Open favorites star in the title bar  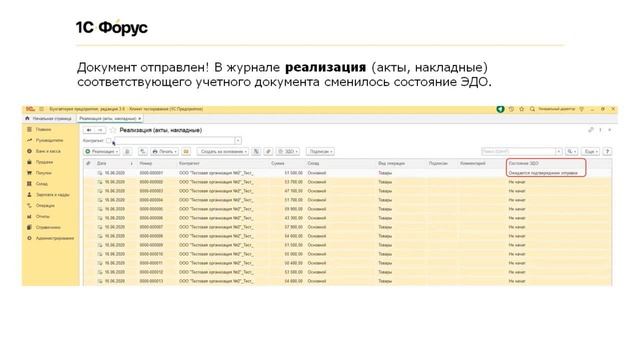[x=522, y=109]
